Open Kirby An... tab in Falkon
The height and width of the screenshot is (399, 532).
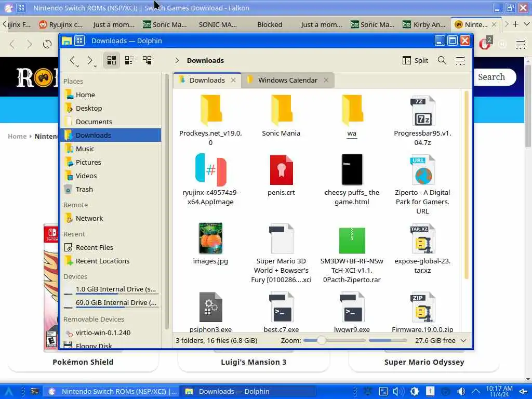(424, 24)
